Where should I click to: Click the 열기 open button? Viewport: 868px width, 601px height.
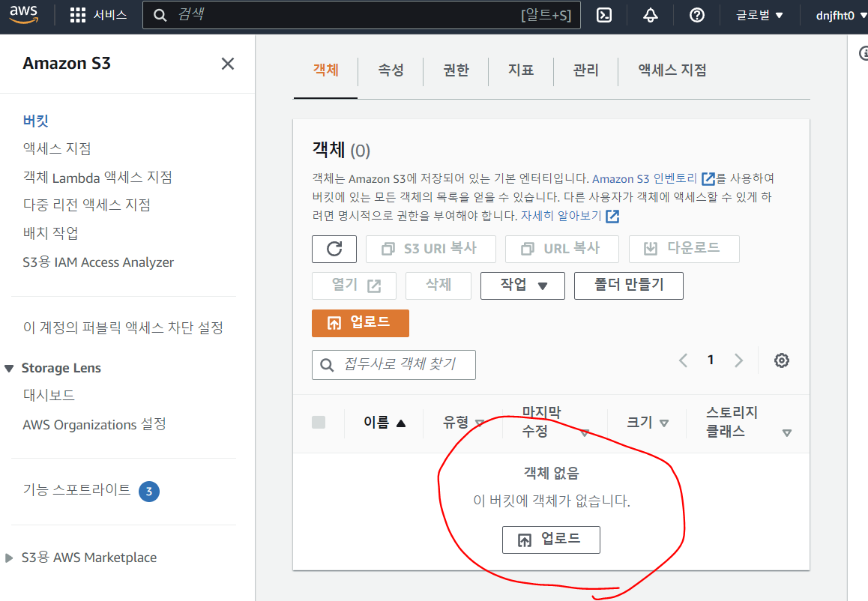[355, 286]
